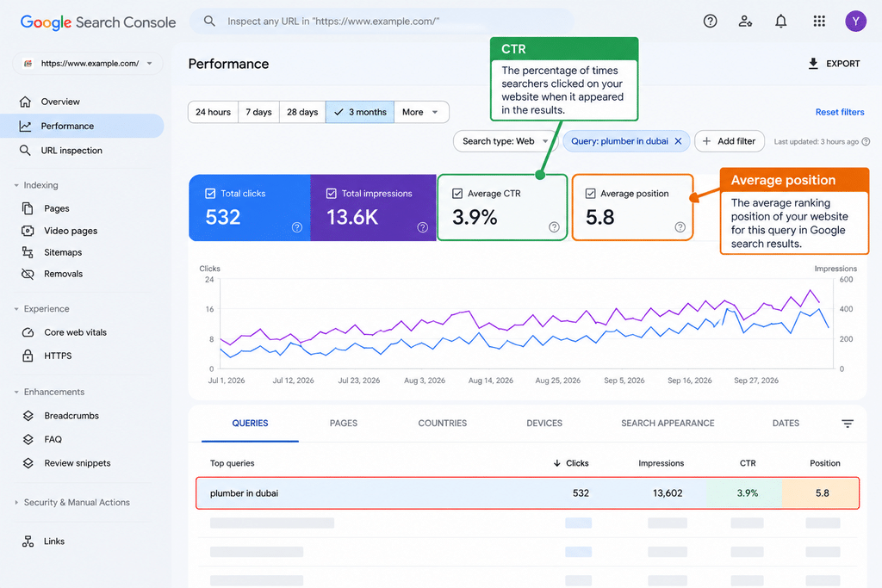Viewport: 882px width, 588px height.
Task: Click the Review snippets layers icon
Action: pos(28,463)
